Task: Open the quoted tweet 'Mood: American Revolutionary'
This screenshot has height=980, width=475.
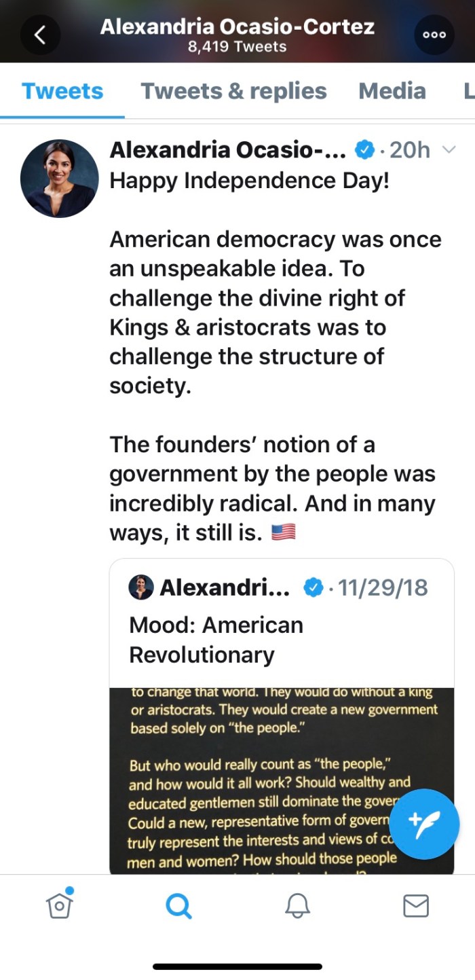Action: tap(217, 640)
